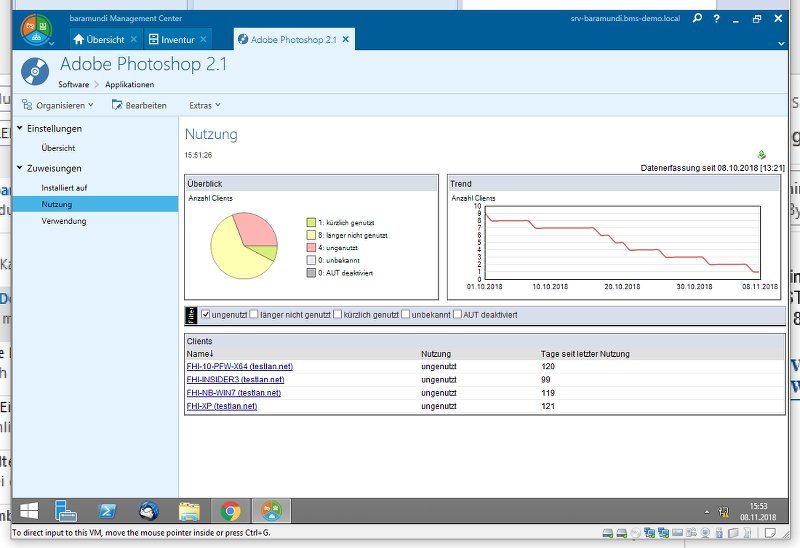Launch Server Manager from the taskbar
This screenshot has height=548, width=800.
pyautogui.click(x=66, y=511)
